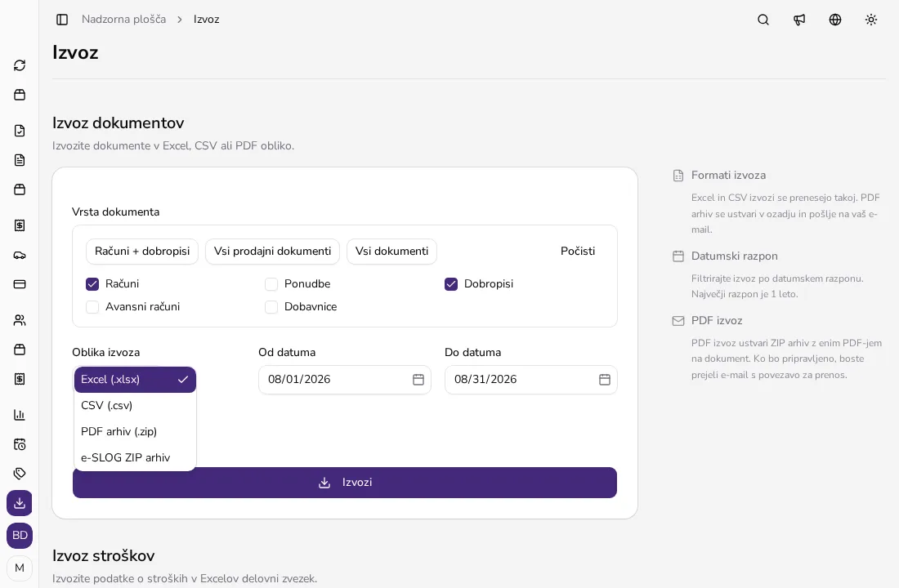The width and height of the screenshot is (899, 588).
Task: Open the bar chart reports sidebar icon
Action: [20, 415]
